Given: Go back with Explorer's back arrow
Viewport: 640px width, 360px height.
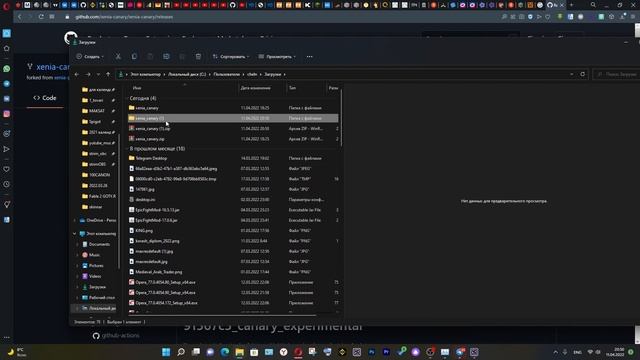Looking at the screenshot, I should (x=77, y=74).
